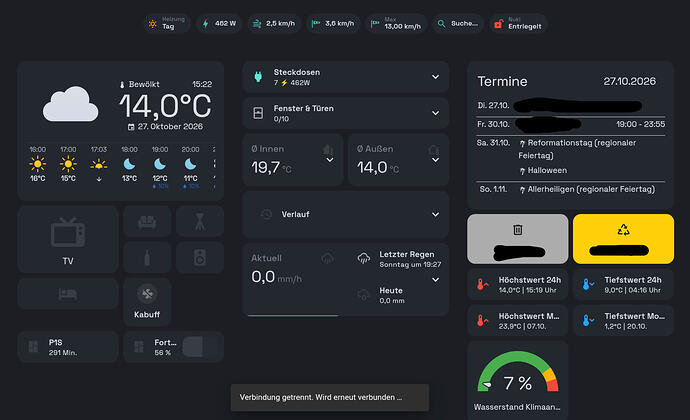This screenshot has height=420, width=690.
Task: Select the 17:00 forecast sun icon
Action: (68, 164)
